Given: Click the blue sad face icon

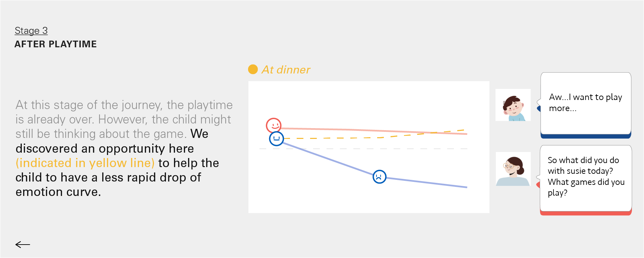Looking at the screenshot, I should (x=379, y=176).
